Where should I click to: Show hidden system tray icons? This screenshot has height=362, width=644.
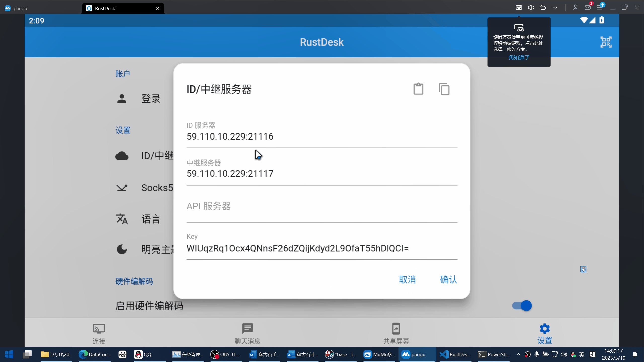click(518, 354)
